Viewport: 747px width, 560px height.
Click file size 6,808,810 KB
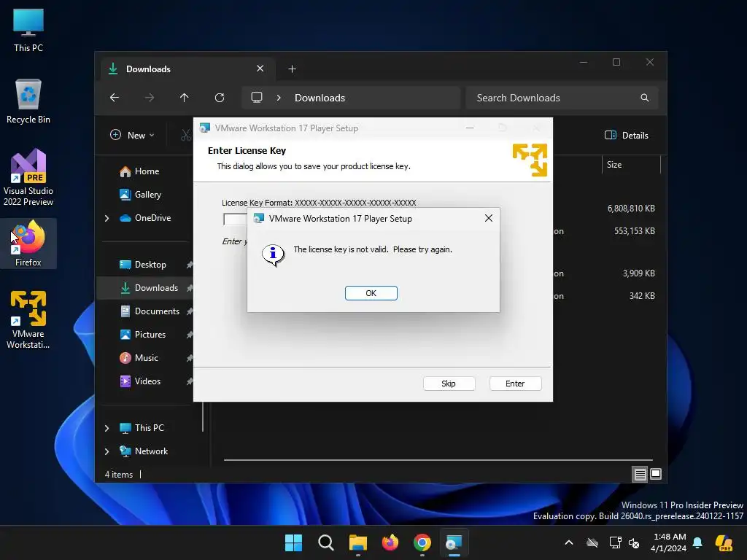point(631,209)
